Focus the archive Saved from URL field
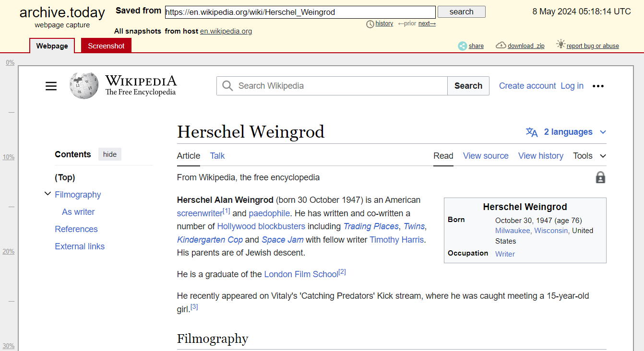The image size is (644, 351). pyautogui.click(x=300, y=12)
